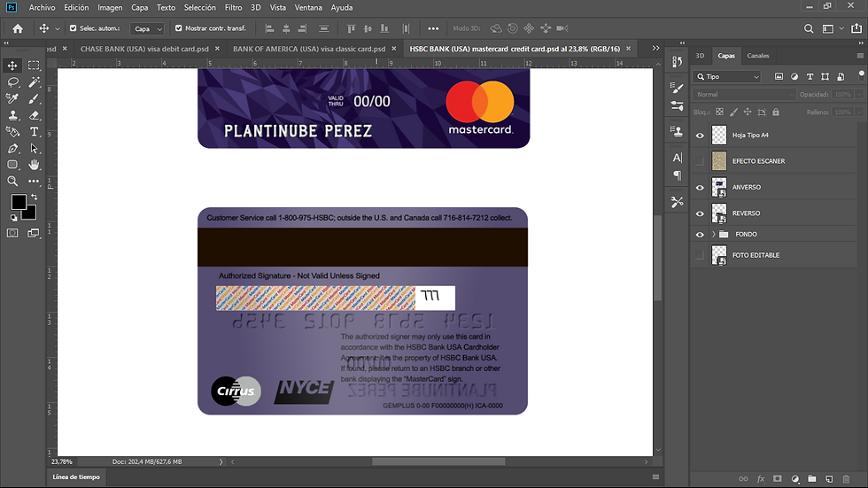
Task: Toggle Mostrar contr. transf. checkbox
Action: pyautogui.click(x=178, y=28)
